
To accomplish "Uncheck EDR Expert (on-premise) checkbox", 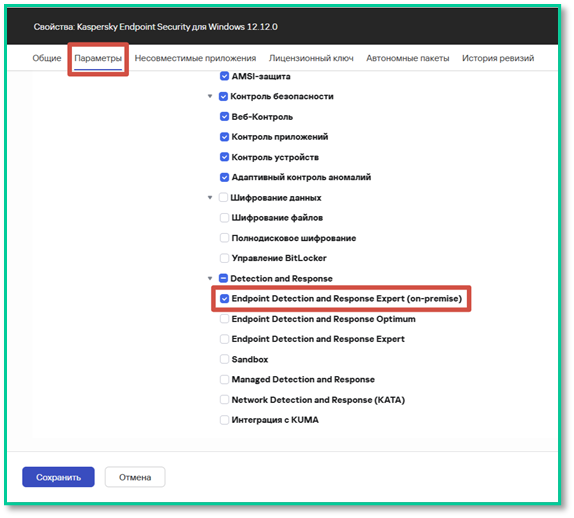I will click(224, 299).
